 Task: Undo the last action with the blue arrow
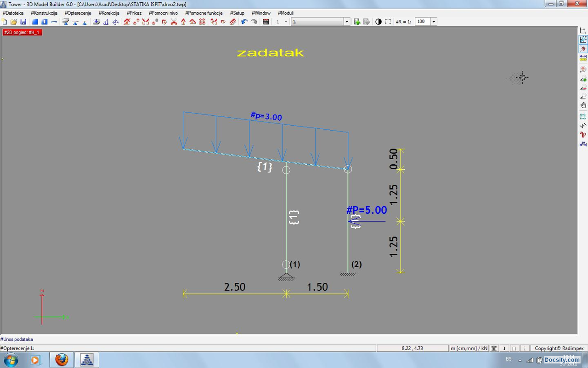click(244, 22)
